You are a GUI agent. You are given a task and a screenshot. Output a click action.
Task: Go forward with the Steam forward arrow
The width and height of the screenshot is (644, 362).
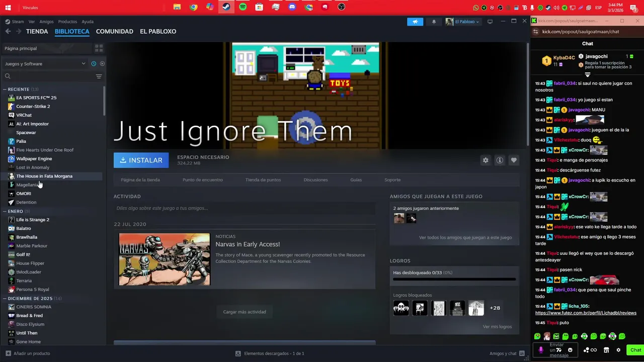18,31
